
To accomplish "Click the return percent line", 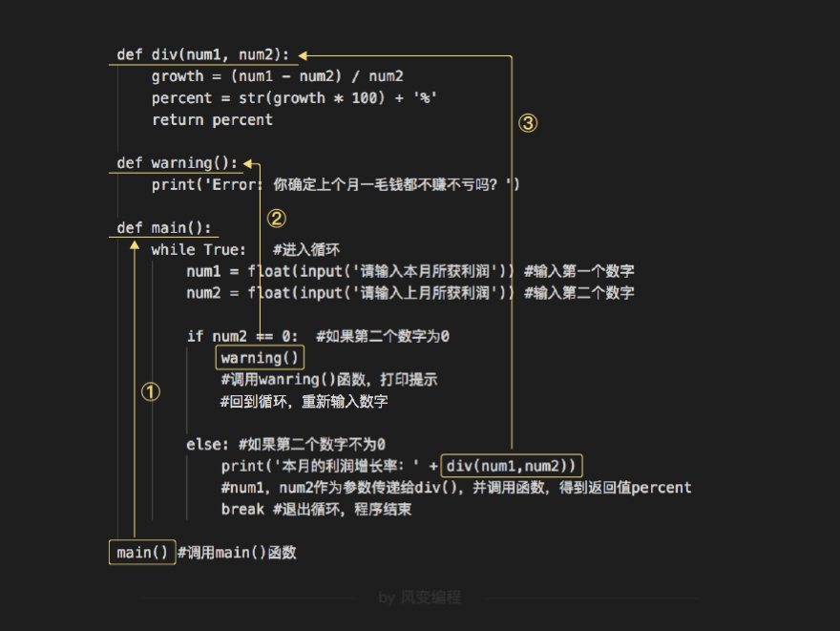I will click(212, 119).
